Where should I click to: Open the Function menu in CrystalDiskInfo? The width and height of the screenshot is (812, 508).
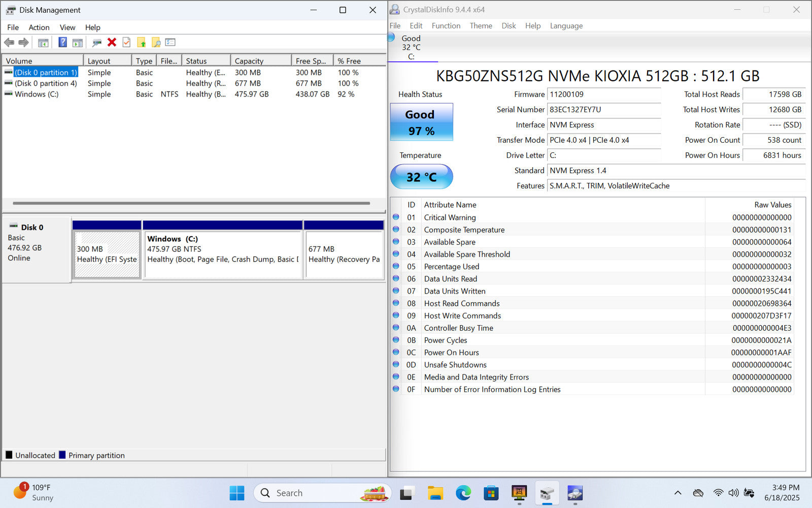click(x=446, y=26)
